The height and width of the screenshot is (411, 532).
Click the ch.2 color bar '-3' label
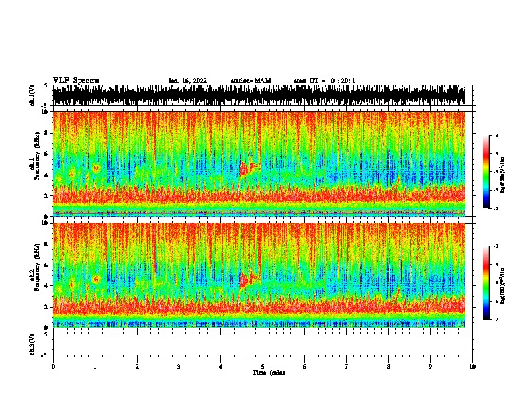pos(495,246)
